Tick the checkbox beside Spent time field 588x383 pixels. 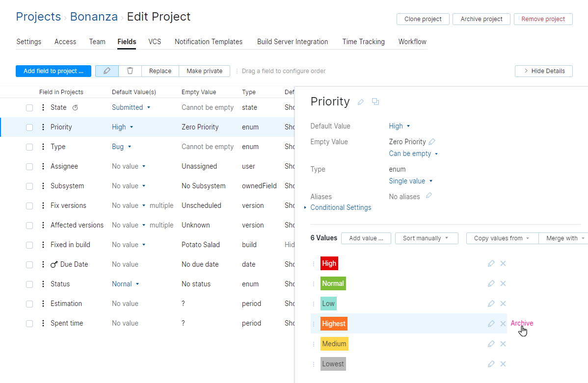(x=29, y=323)
